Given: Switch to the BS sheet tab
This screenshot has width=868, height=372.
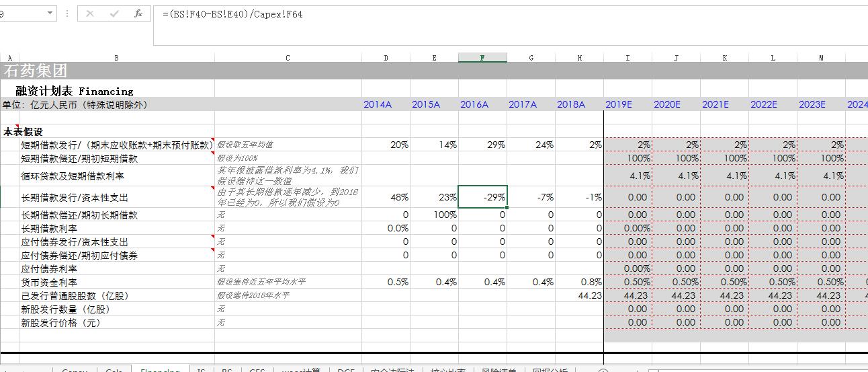Looking at the screenshot, I should click(x=227, y=369).
